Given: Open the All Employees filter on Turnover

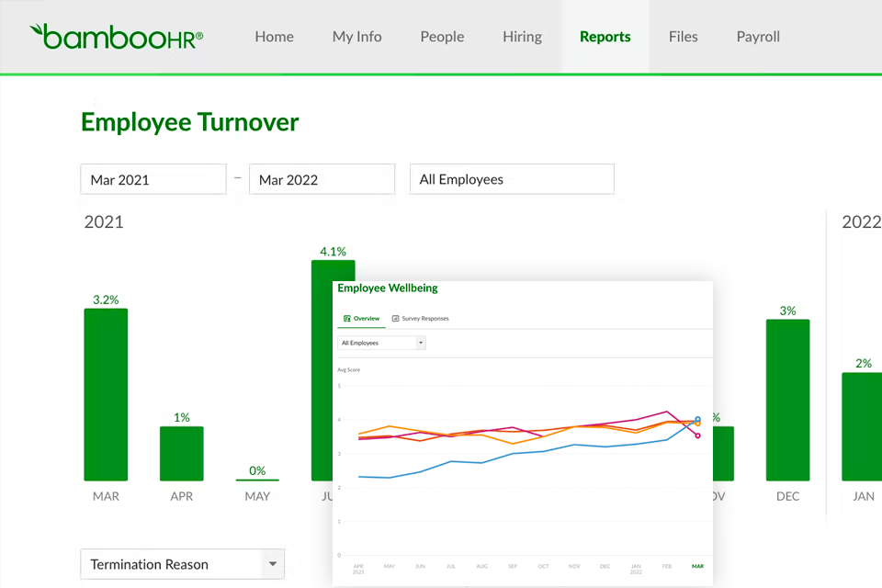Looking at the screenshot, I should [512, 179].
